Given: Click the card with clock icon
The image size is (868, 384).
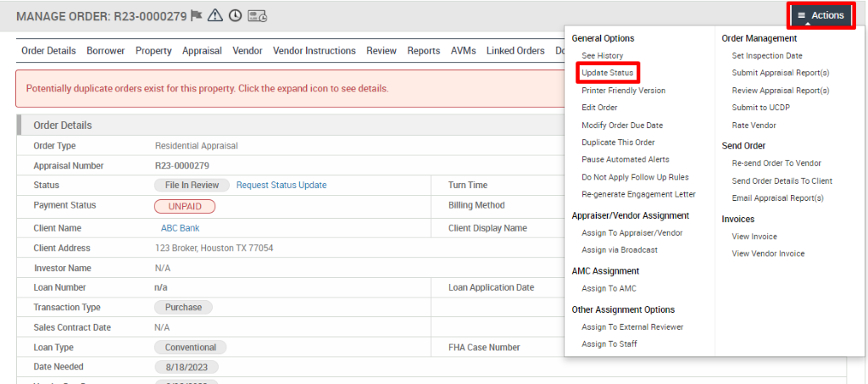Looking at the screenshot, I should [x=258, y=16].
